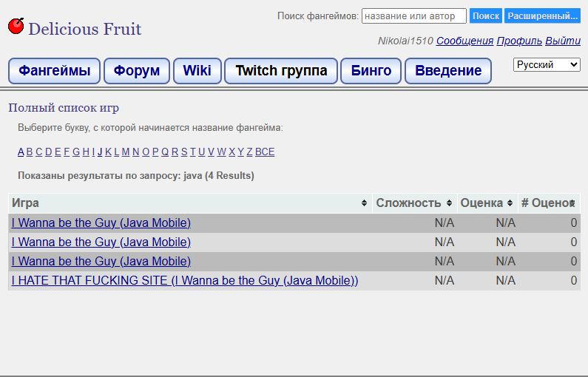Open I HATE THAT FUCKING SITE game link

pyautogui.click(x=185, y=281)
